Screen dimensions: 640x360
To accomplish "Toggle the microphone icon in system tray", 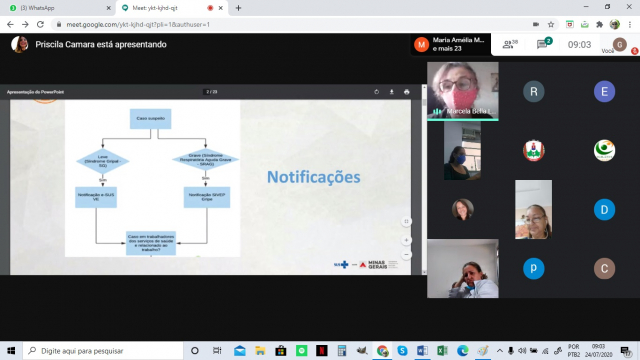I will pyautogui.click(x=511, y=351).
